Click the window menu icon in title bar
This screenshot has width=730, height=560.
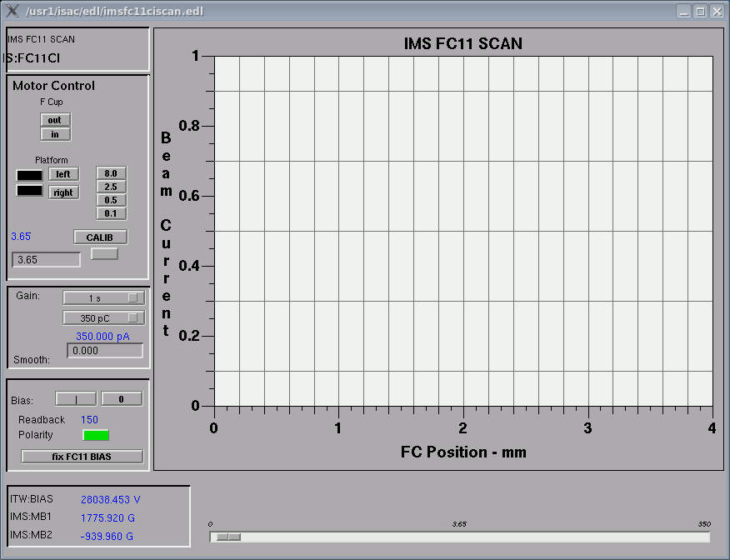[x=12, y=11]
